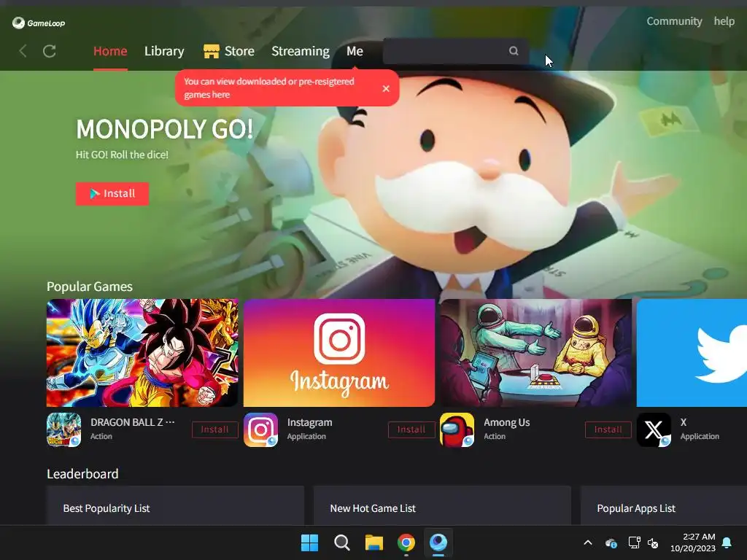Open the New Hot Game List

point(442,505)
